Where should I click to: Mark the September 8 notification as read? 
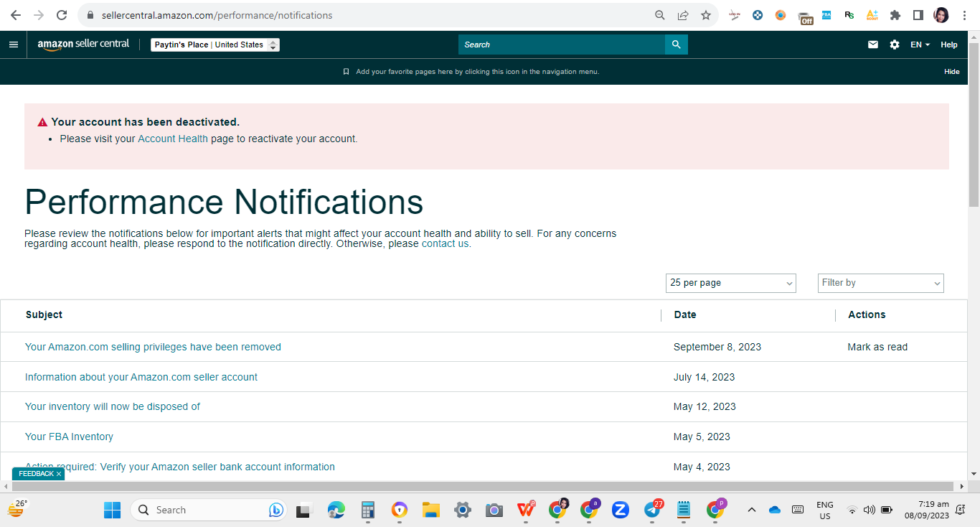pos(877,347)
